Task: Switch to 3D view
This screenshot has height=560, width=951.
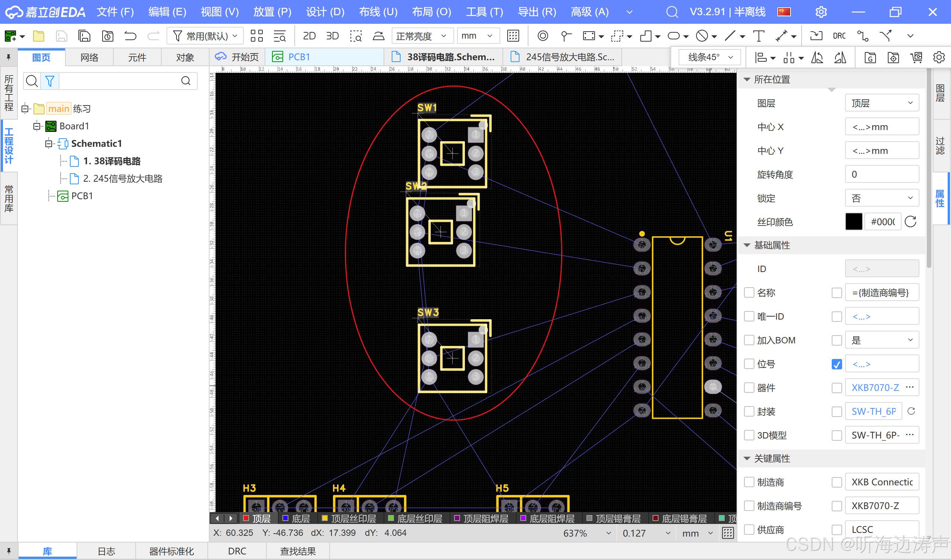Action: pos(332,36)
